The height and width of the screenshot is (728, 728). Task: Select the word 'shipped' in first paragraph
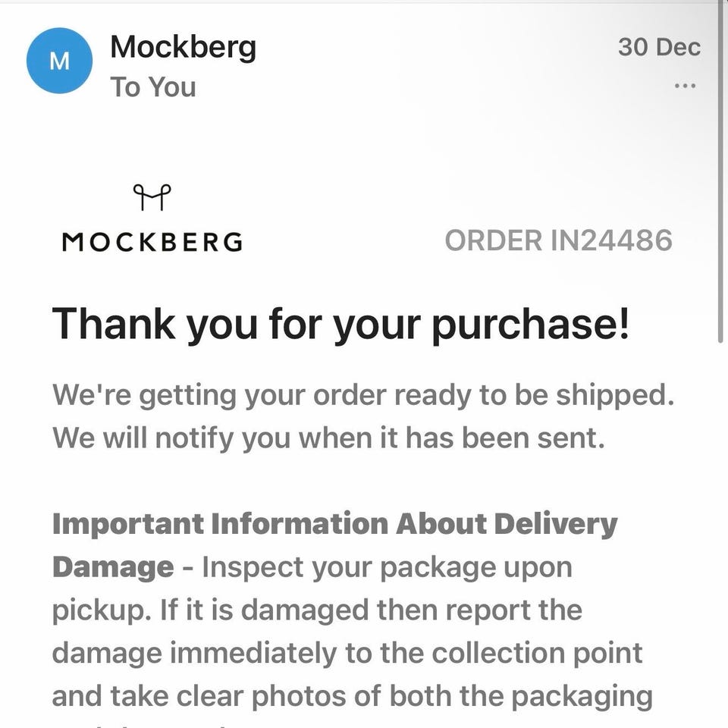click(x=623, y=396)
